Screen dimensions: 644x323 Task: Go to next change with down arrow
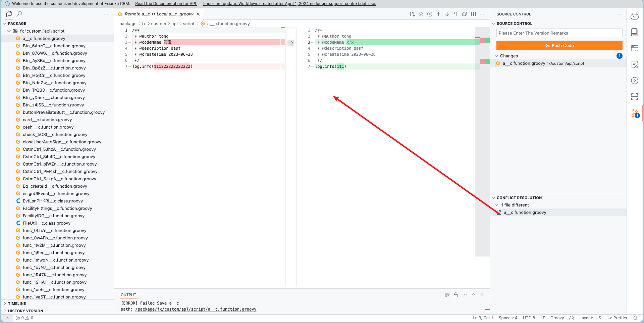tap(447, 14)
